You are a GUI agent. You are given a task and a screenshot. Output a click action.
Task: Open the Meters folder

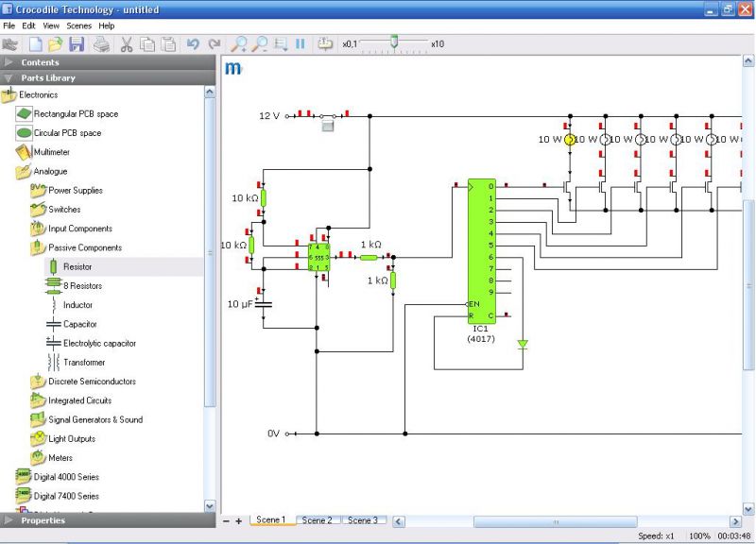pyautogui.click(x=52, y=458)
